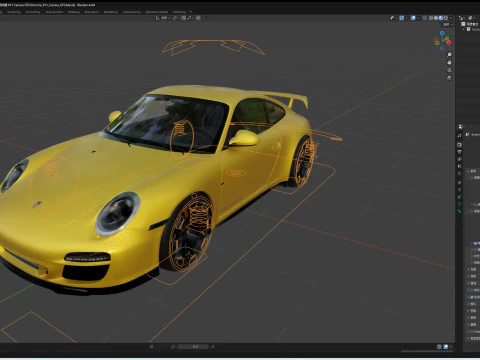Open the Geometry Nodes workspace tab
The height and width of the screenshot is (360, 480).
pyautogui.click(x=157, y=12)
